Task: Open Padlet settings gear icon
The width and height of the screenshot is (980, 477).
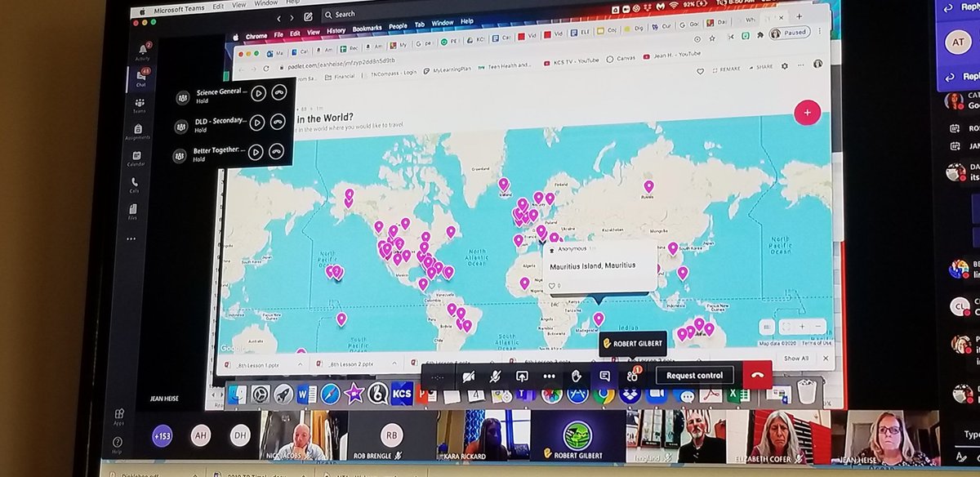Action: (x=785, y=66)
